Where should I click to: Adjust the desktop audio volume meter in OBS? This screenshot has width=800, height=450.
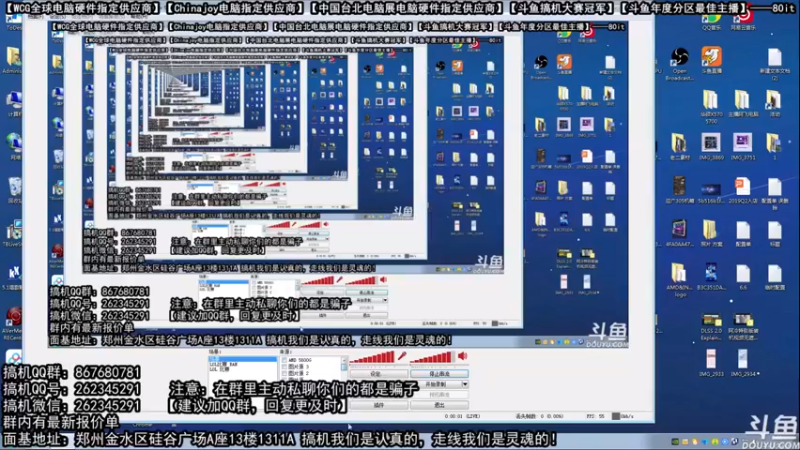point(432,357)
